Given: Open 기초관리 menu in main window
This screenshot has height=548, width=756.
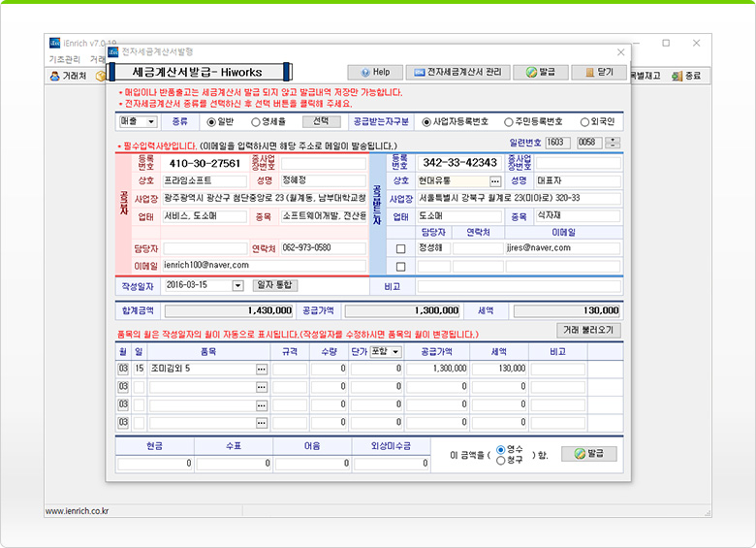Looking at the screenshot, I should click(x=65, y=59).
